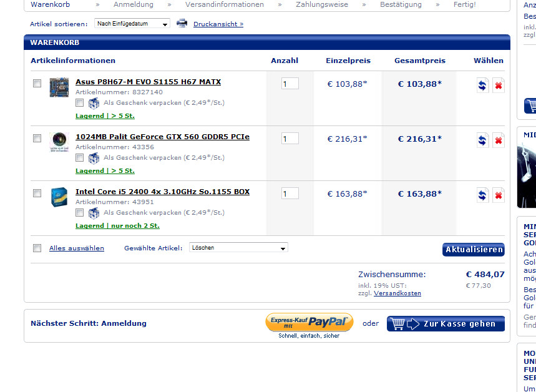This screenshot has height=392, width=536.
Task: Click the Artikelnummer: 43356 text
Action: click(x=115, y=147)
